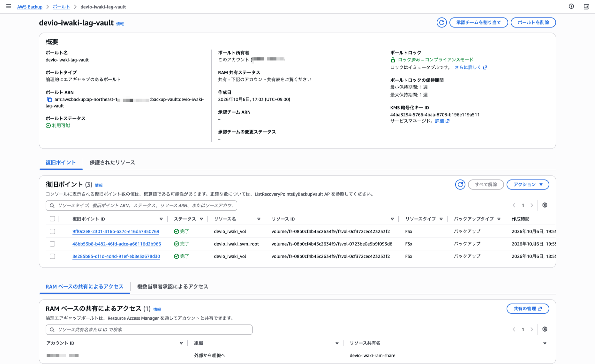Click the search icon in recovery points filter
Image resolution: width=595 pixels, height=364 pixels.
tap(52, 205)
